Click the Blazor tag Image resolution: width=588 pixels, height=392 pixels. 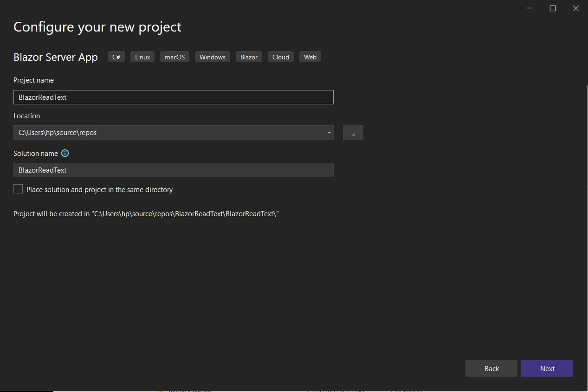click(249, 57)
